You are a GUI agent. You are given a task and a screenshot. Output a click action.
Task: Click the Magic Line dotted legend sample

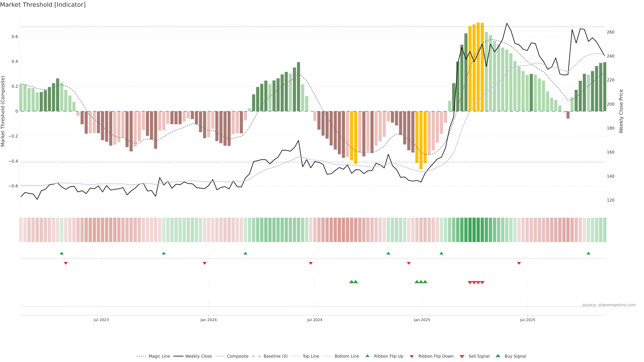click(x=141, y=356)
